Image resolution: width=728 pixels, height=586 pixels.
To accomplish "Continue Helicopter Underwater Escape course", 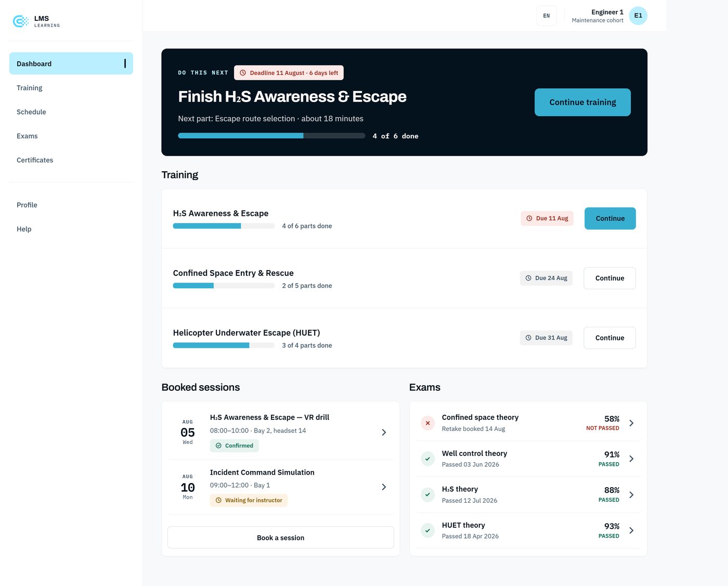I will pos(609,338).
